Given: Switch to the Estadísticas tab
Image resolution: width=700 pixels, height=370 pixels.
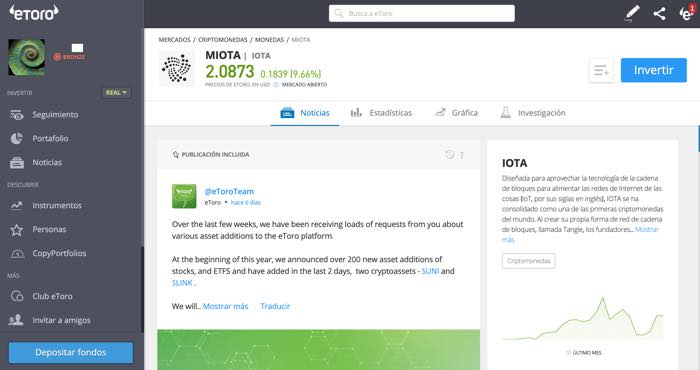Looking at the screenshot, I should [381, 113].
